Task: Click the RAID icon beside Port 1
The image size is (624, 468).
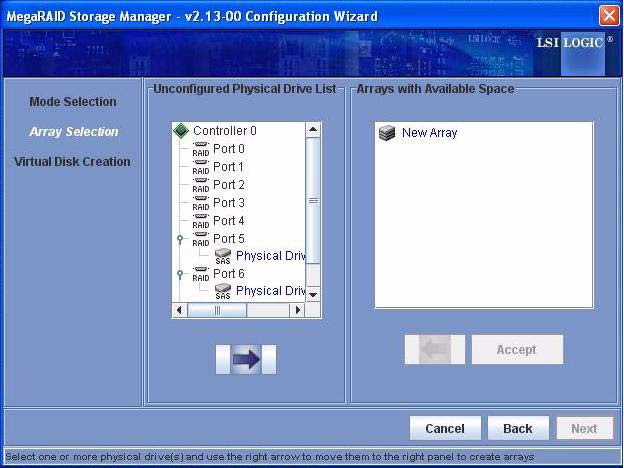Action: click(201, 167)
